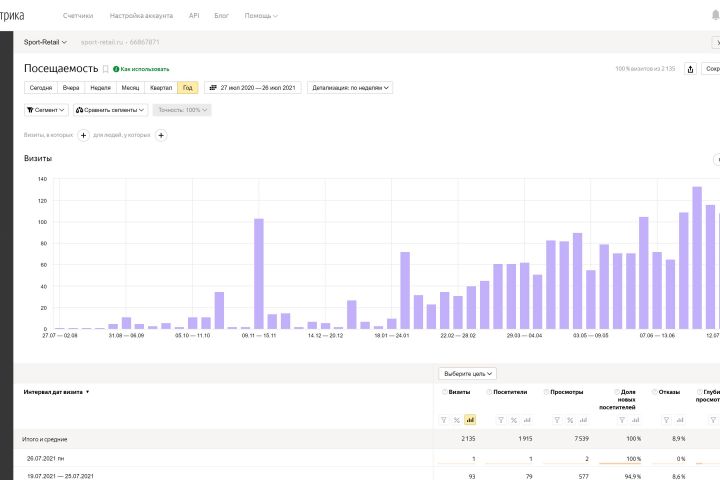Image resolution: width=720 pixels, height=480 pixels.
Task: Open the Сегмент dropdown
Action: (44, 110)
